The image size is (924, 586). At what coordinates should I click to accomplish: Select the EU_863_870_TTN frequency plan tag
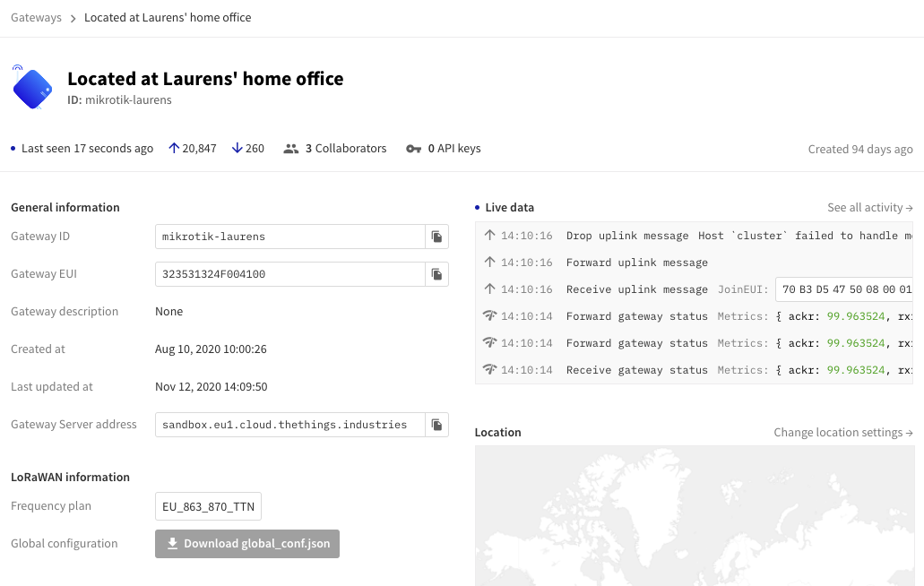[x=208, y=506]
